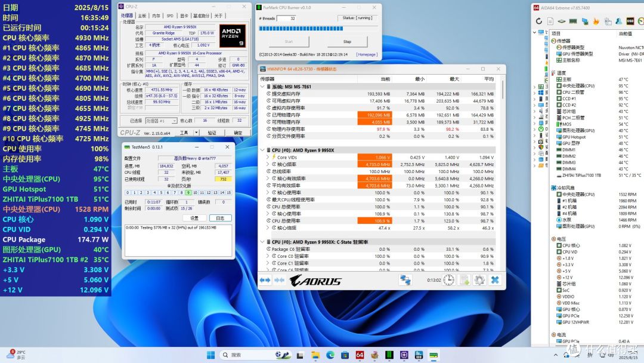Switch to 基准跑分 tab in CPU-Z

[x=201, y=16]
